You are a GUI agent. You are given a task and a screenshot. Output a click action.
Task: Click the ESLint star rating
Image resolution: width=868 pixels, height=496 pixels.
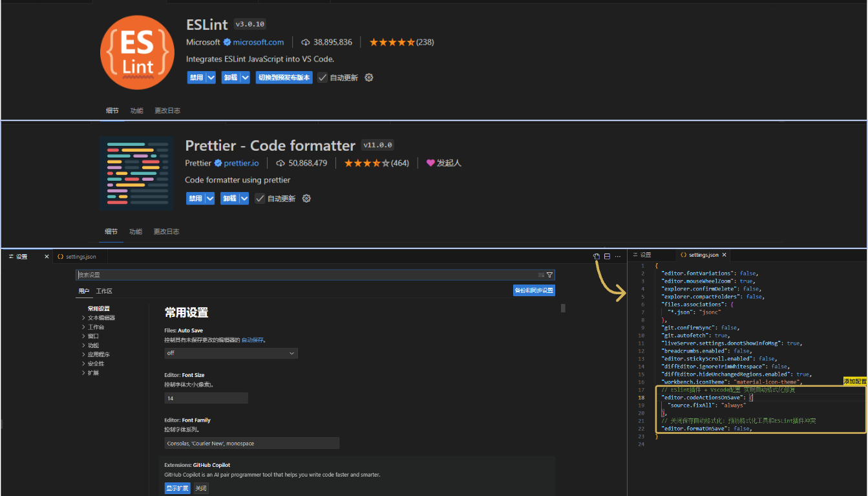(x=392, y=42)
